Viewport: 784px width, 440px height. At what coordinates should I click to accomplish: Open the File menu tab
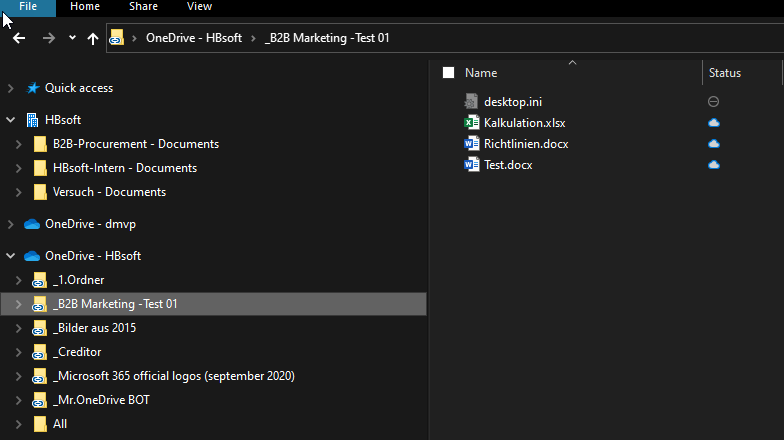pyautogui.click(x=28, y=7)
